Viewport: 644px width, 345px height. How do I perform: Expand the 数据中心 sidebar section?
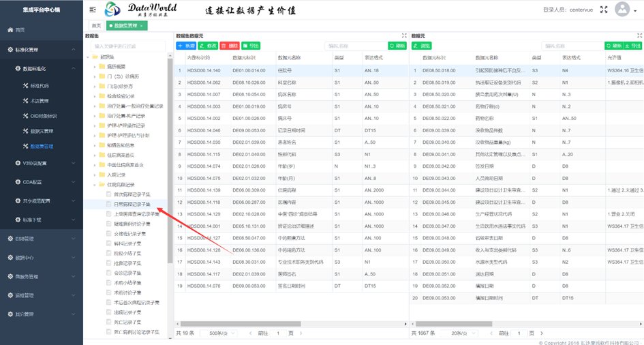click(x=42, y=258)
